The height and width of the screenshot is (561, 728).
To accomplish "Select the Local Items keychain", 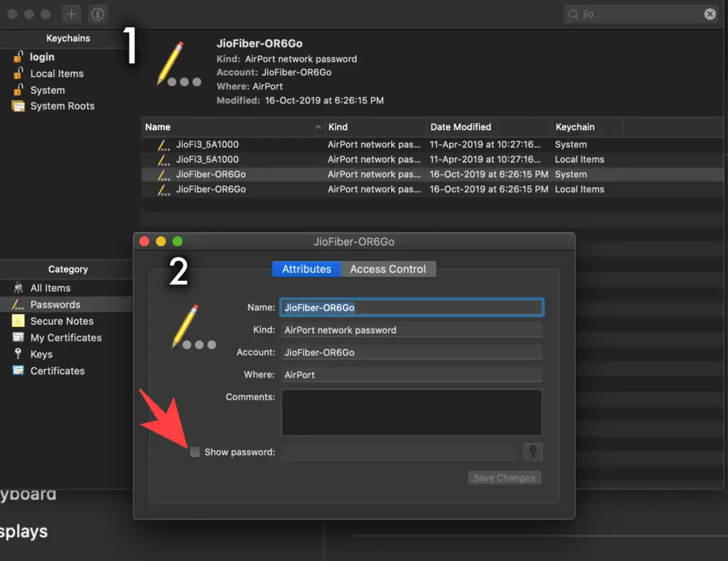I will [x=57, y=73].
